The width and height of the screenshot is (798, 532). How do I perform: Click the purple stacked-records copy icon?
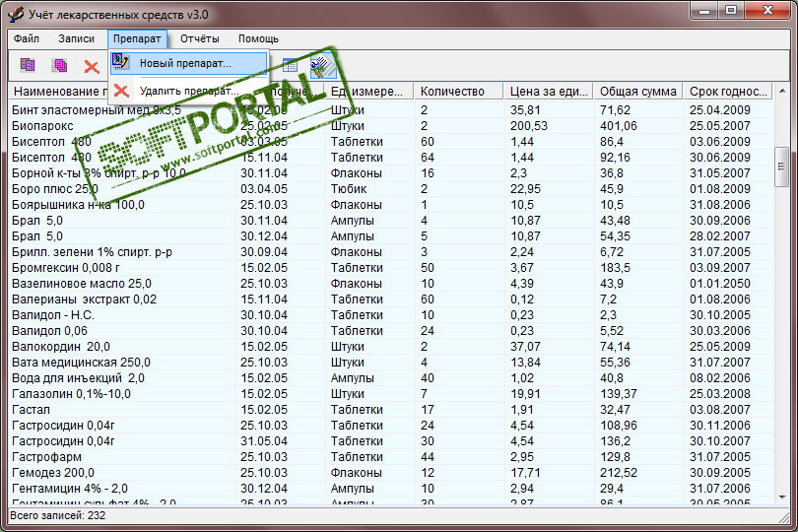pyautogui.click(x=59, y=65)
